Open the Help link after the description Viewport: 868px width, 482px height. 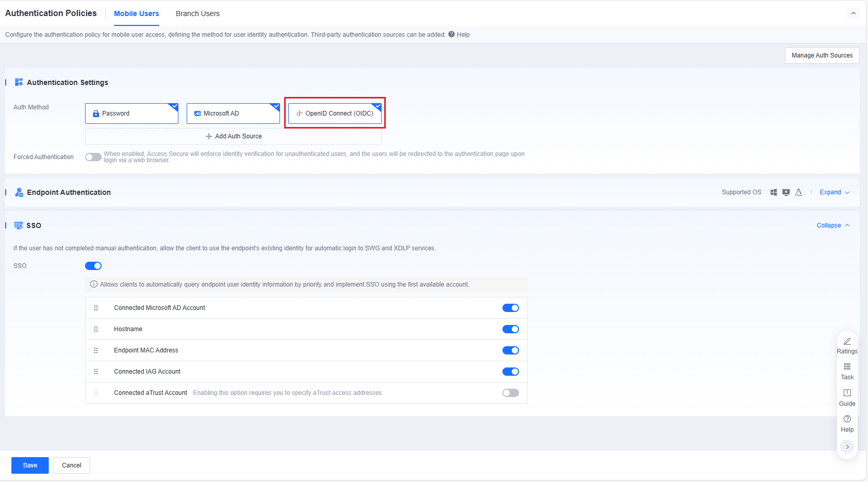(x=463, y=35)
